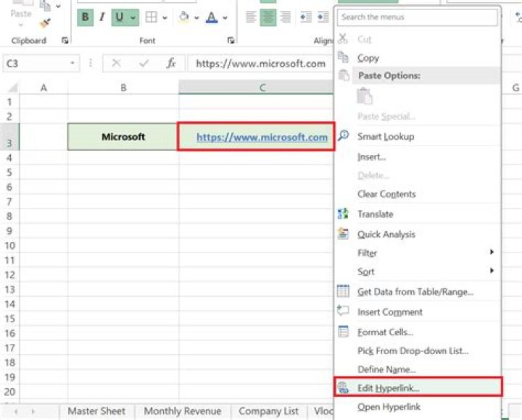
Task: Click Increase Indent icon
Action: (323, 17)
